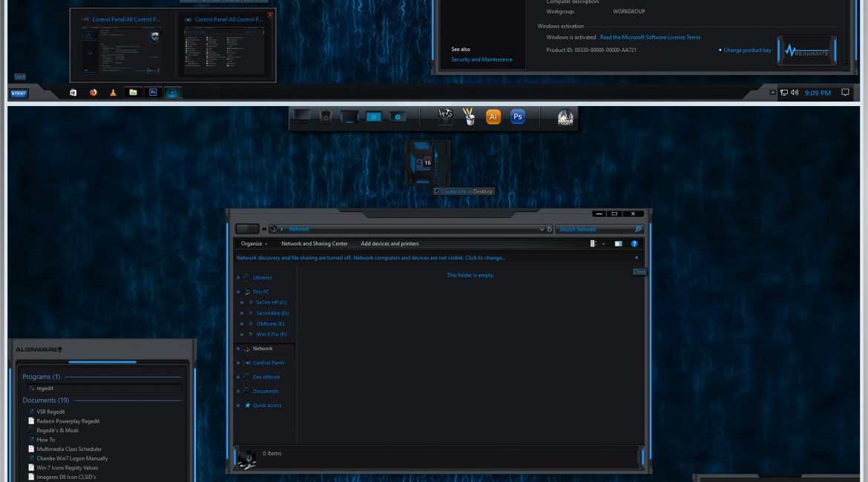Read the Microsoft Software License Terms
Image resolution: width=868 pixels, height=482 pixels.
(650, 37)
